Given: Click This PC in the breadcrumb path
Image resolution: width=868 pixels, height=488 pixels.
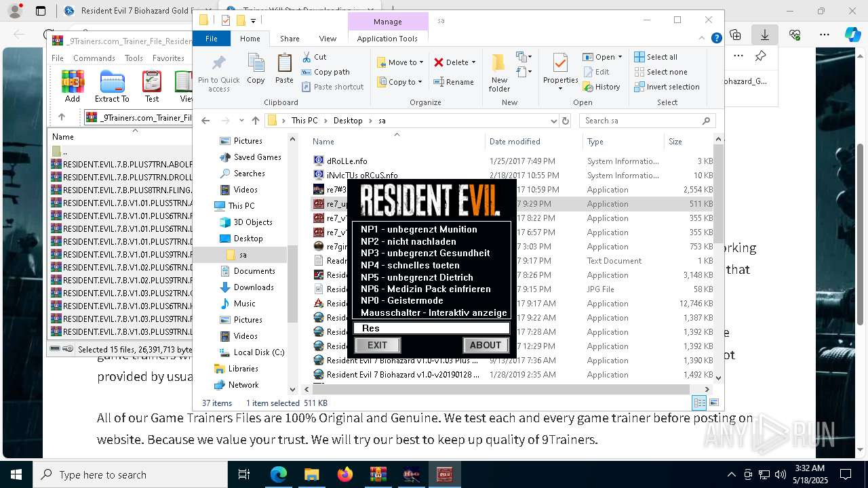Looking at the screenshot, I should point(304,121).
